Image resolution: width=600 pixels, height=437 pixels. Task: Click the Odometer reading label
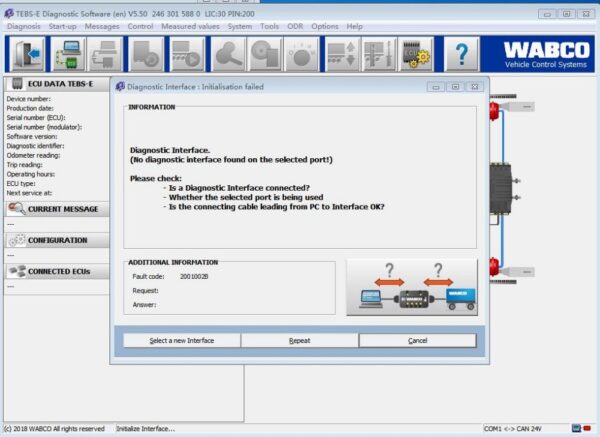tap(33, 155)
